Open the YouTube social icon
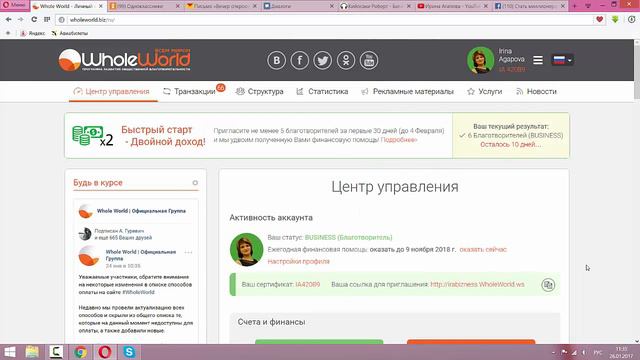Viewport: 640px width, 360px height. pyautogui.click(x=369, y=60)
